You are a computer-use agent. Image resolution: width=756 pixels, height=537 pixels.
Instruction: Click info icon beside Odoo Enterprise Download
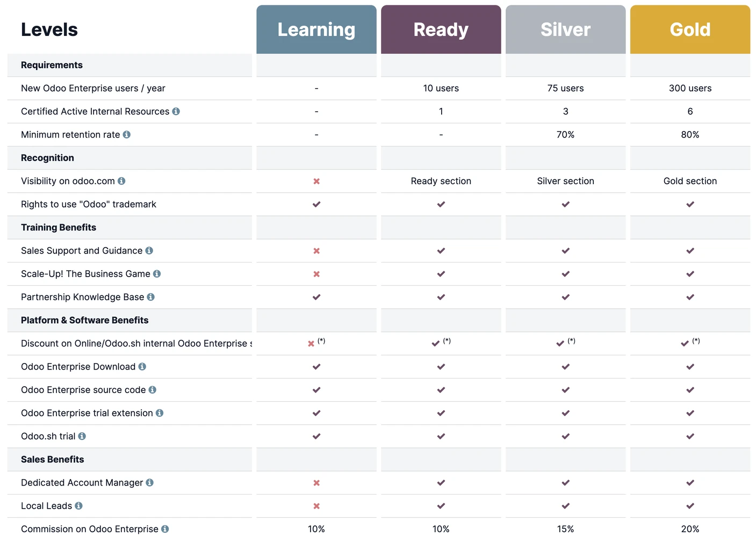coord(142,366)
